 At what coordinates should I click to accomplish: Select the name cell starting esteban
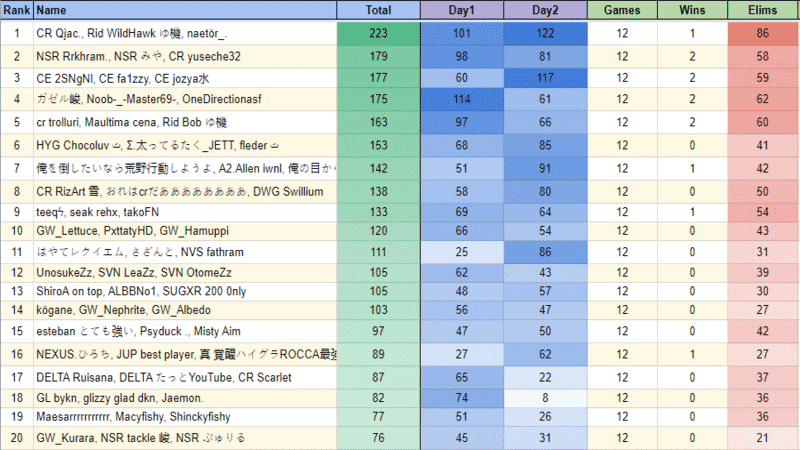[185, 331]
